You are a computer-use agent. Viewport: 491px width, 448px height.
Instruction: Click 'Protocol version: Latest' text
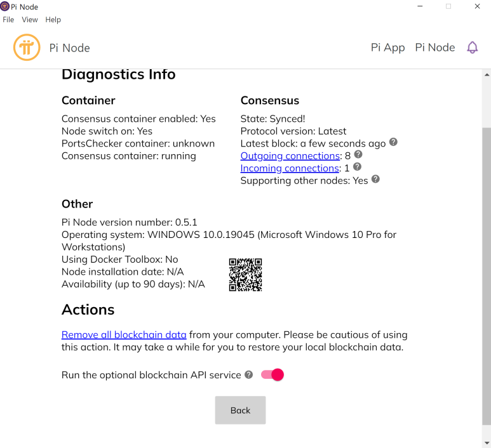point(293,131)
